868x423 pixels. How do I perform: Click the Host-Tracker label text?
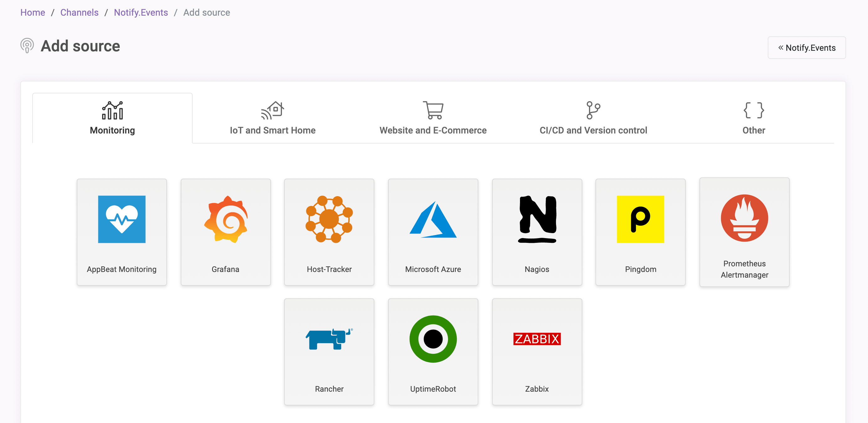[329, 269]
